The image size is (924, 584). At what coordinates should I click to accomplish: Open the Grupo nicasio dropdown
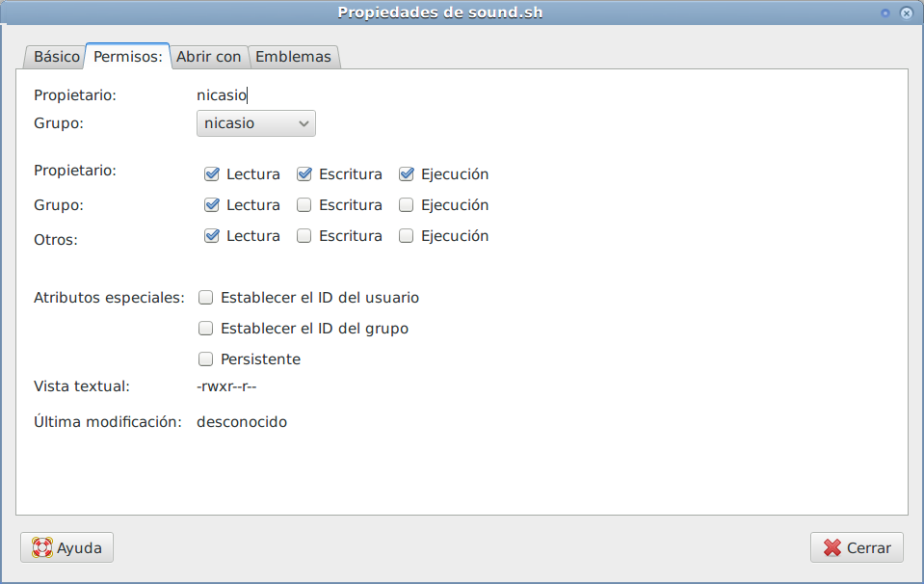click(255, 123)
